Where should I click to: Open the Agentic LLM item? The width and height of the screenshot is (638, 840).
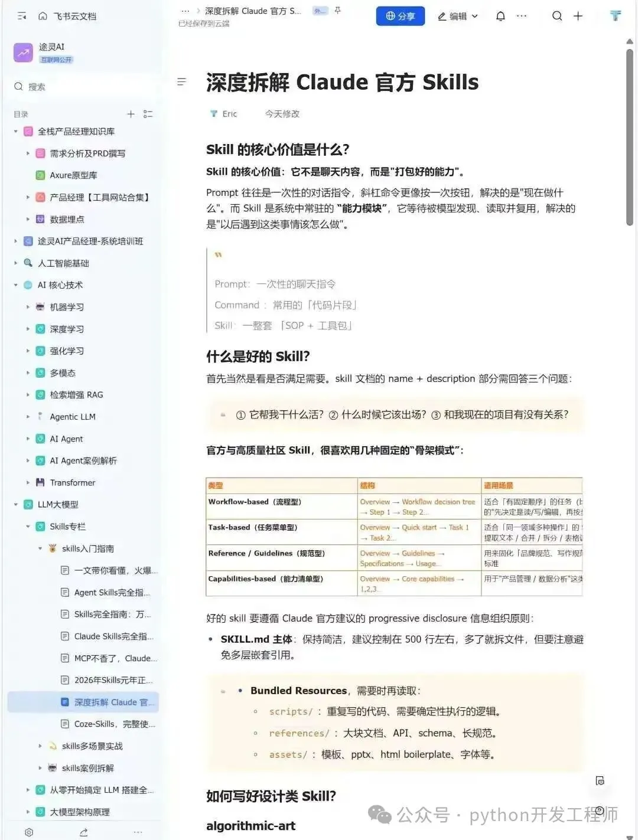pyautogui.click(x=73, y=417)
